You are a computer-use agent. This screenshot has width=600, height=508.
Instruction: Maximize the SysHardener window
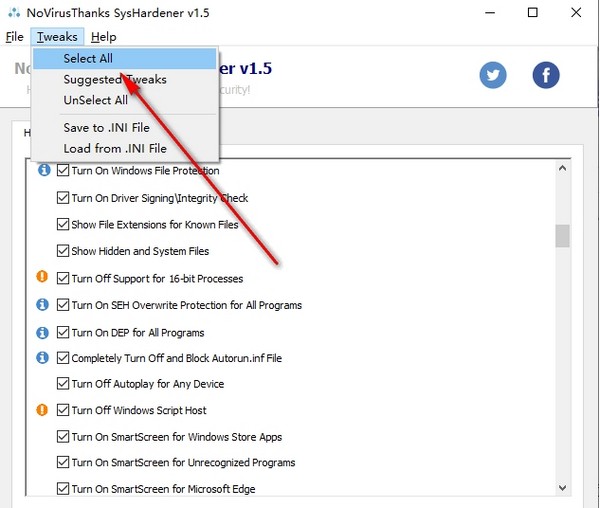(x=532, y=13)
